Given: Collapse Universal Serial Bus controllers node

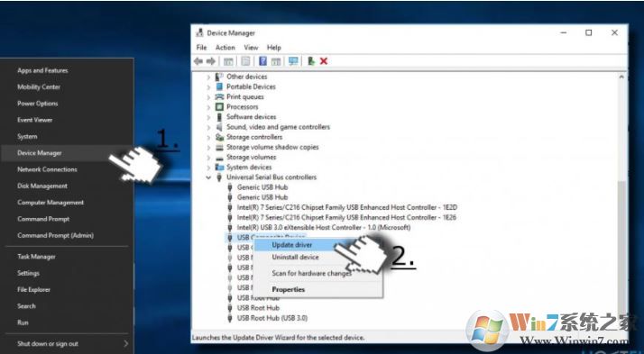Looking at the screenshot, I should [208, 177].
